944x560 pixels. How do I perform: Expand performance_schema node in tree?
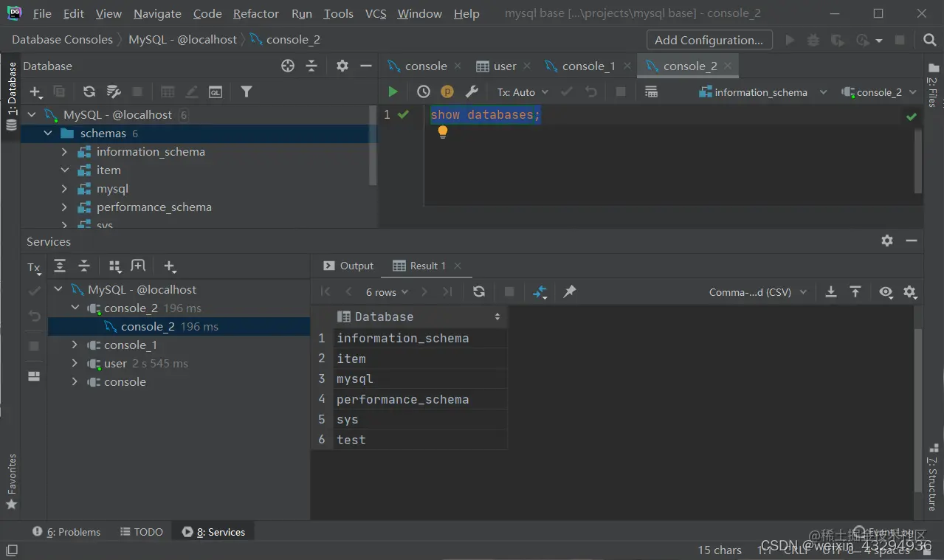(64, 207)
